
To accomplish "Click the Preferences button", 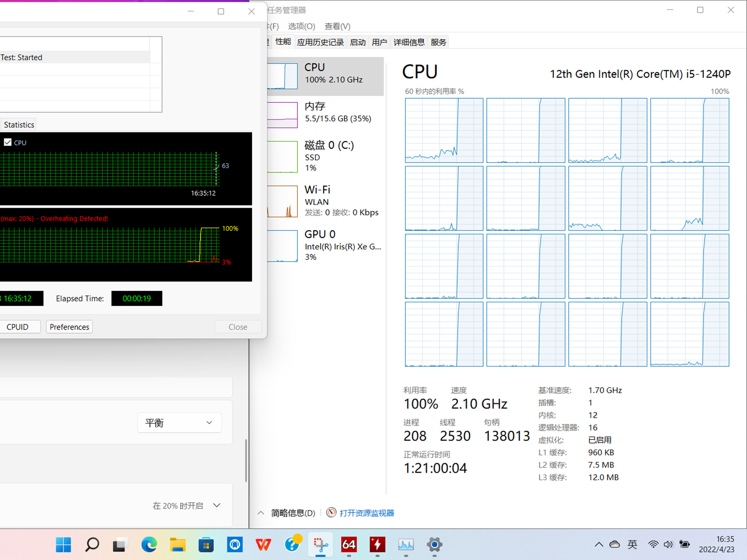I will 69,327.
